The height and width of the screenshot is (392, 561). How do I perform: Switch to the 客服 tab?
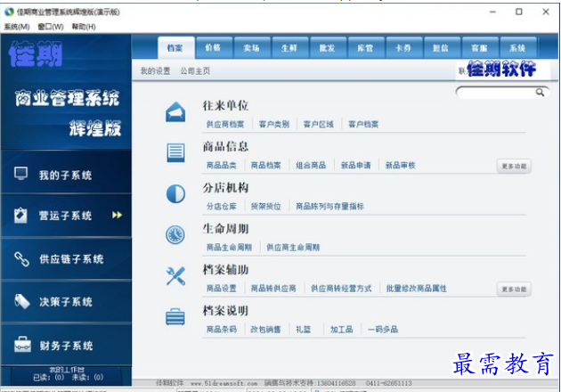tap(479, 48)
